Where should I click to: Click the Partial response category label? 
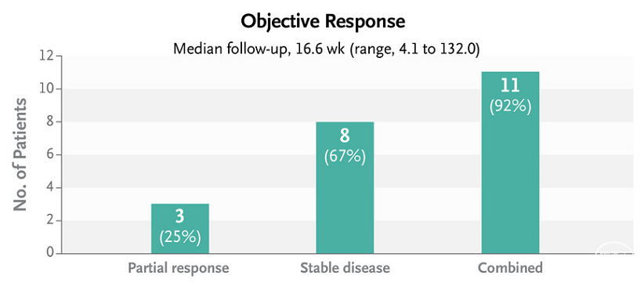179,268
